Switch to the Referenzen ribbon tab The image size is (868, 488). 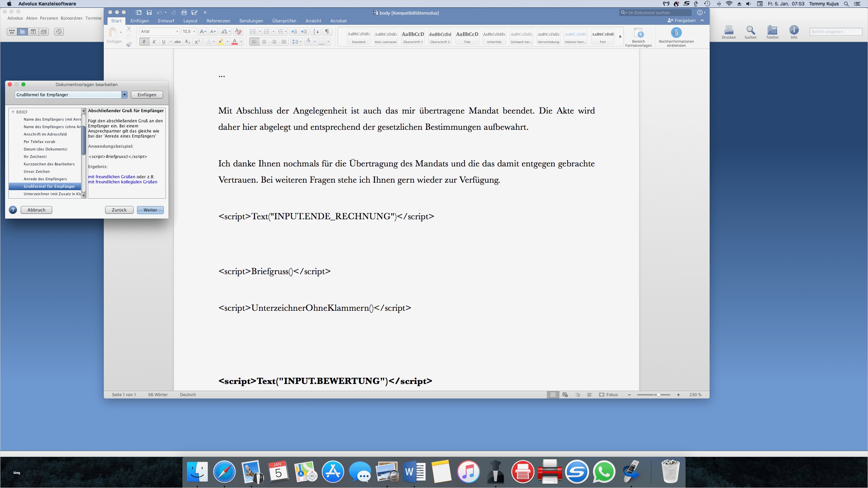click(218, 21)
